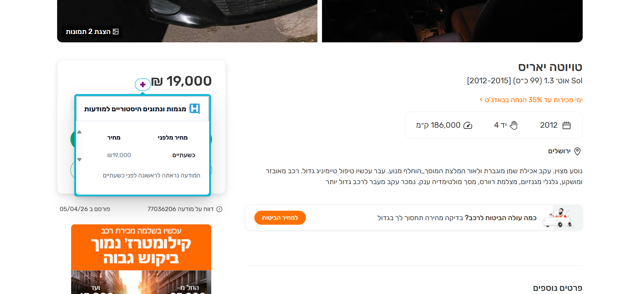Image resolution: width=644 pixels, height=294 pixels.
Task: Click the calendar icon next to 2012
Action: point(567,125)
